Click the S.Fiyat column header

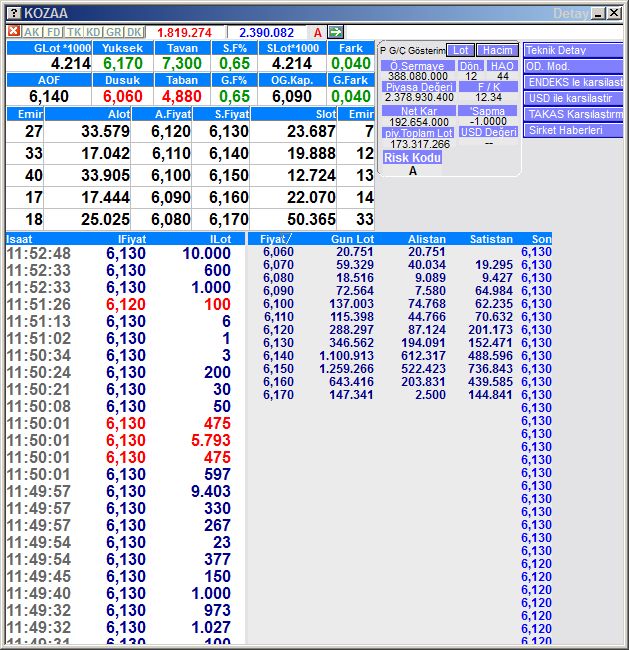(221, 114)
